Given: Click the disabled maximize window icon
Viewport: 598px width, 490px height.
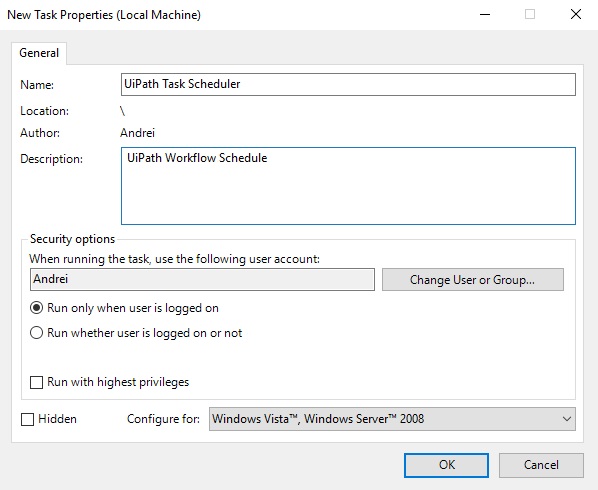Looking at the screenshot, I should point(530,14).
